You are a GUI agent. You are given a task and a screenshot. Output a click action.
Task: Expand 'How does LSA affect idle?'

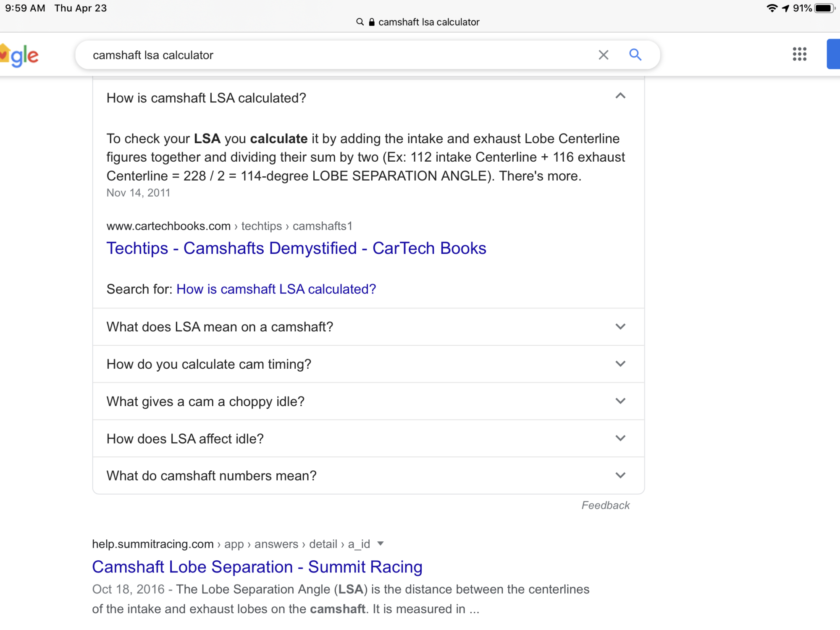click(621, 438)
